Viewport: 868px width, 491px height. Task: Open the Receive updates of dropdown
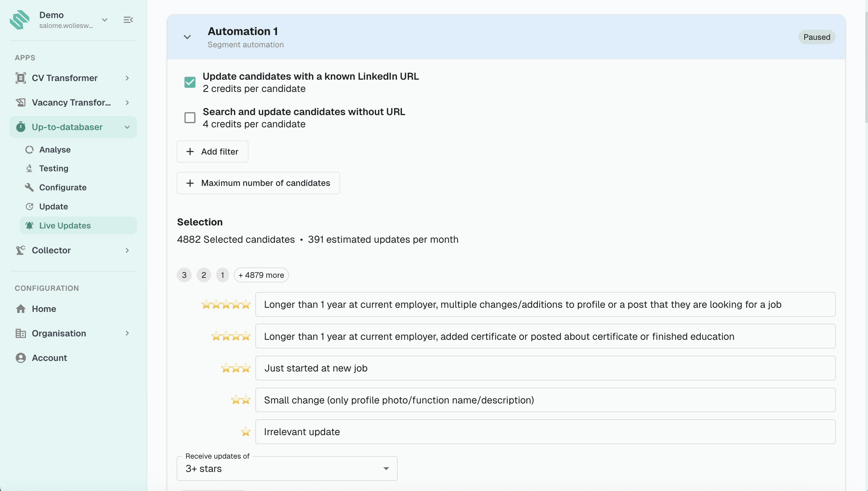287,469
